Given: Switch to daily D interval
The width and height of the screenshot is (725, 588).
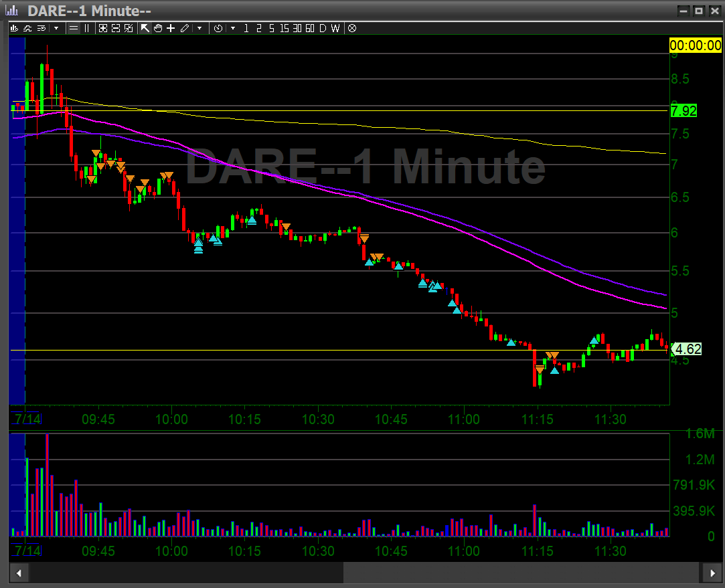Looking at the screenshot, I should [323, 28].
